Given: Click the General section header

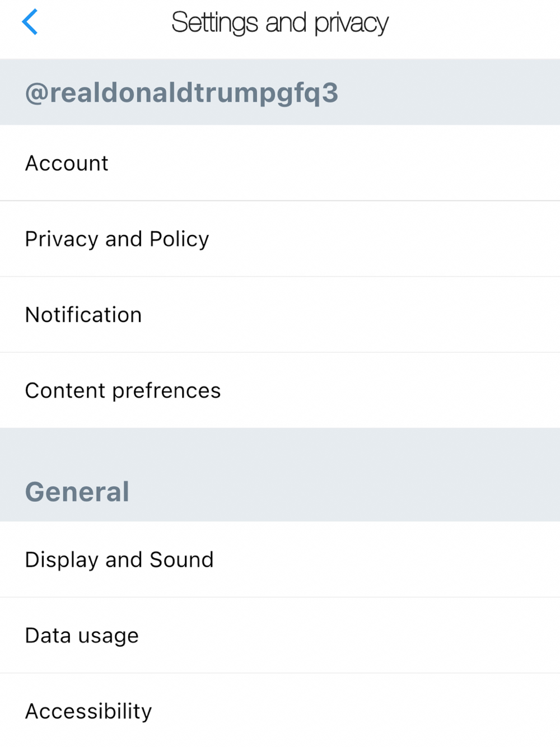Looking at the screenshot, I should 77,492.
